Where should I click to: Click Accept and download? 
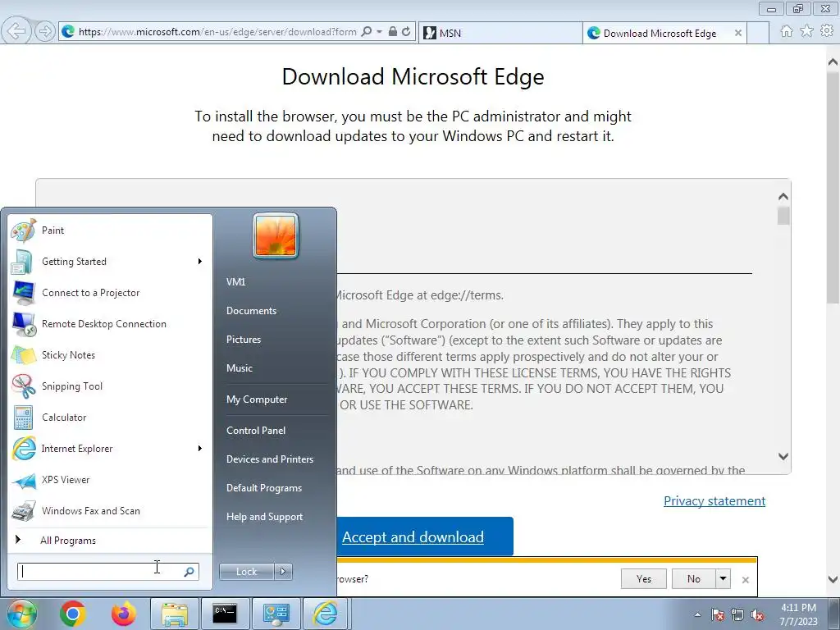point(413,536)
